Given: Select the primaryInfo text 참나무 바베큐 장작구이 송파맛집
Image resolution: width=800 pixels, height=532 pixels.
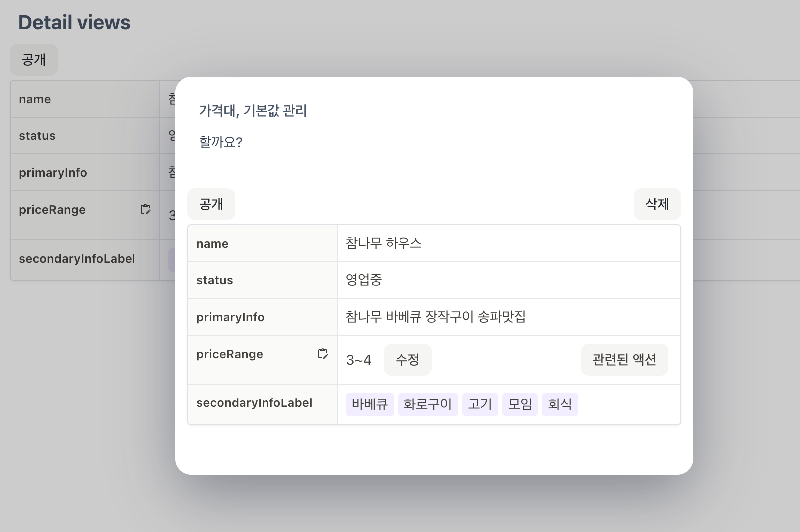Looking at the screenshot, I should pyautogui.click(x=436, y=317).
